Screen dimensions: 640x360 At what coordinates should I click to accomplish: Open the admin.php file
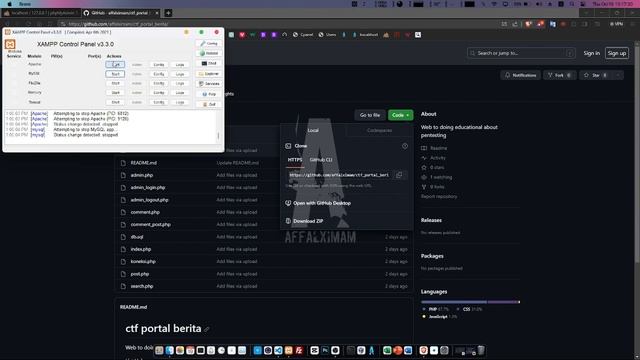click(142, 175)
